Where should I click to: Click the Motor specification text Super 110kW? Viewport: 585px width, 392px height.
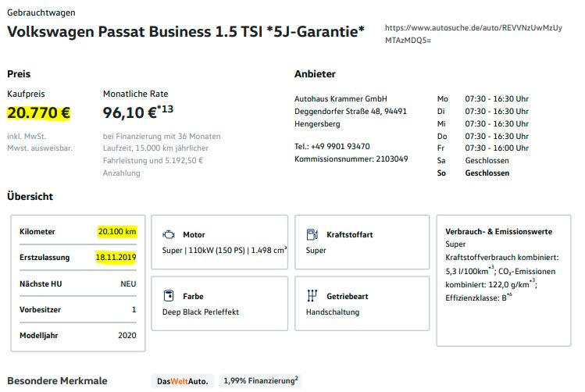pyautogui.click(x=225, y=250)
